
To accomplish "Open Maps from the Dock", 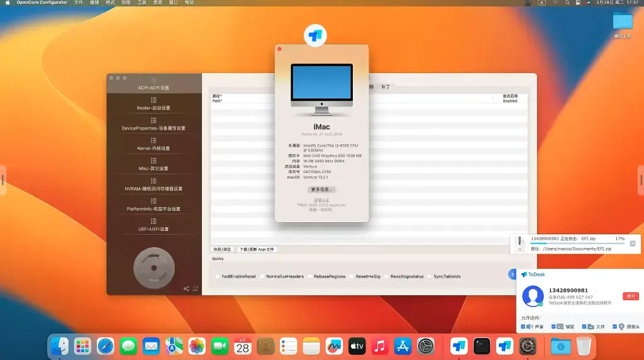I will [x=174, y=346].
